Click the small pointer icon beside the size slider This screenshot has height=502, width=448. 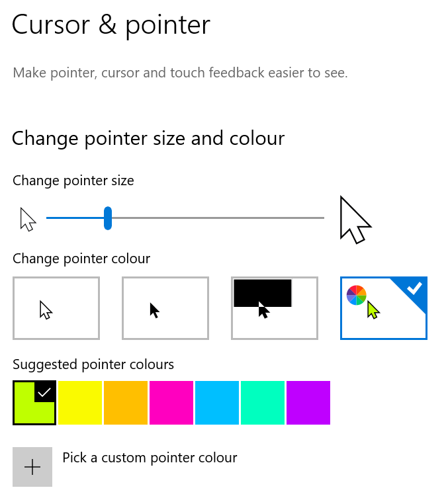28,219
